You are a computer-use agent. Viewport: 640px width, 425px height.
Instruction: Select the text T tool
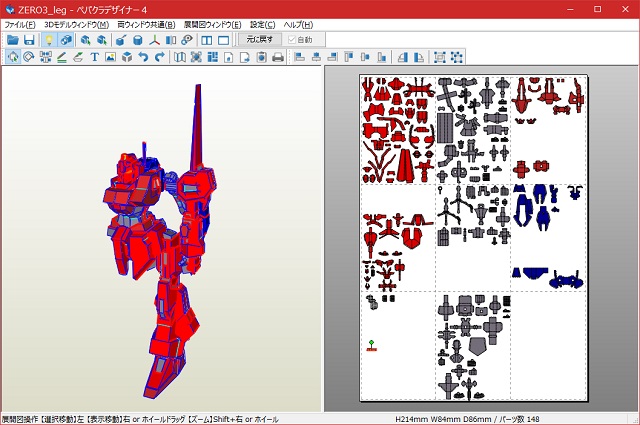[95, 57]
